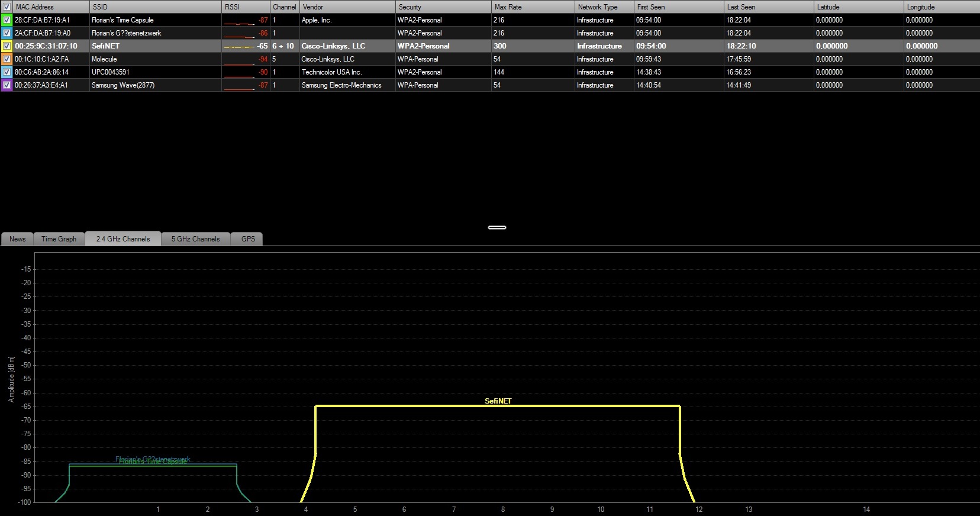Sort by Latitude column header

click(859, 7)
